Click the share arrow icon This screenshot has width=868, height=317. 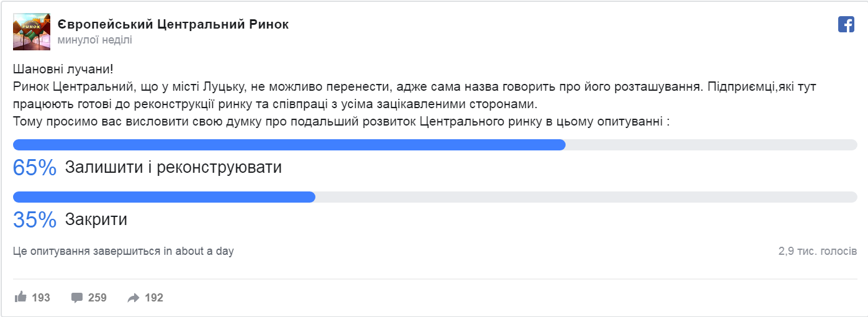click(133, 298)
